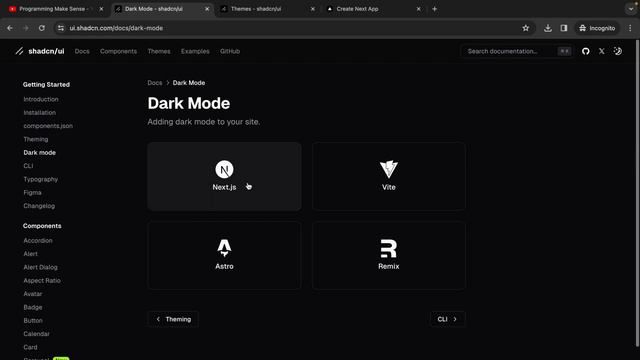Open Typography in sidebar
The width and height of the screenshot is (640, 360).
point(40,179)
